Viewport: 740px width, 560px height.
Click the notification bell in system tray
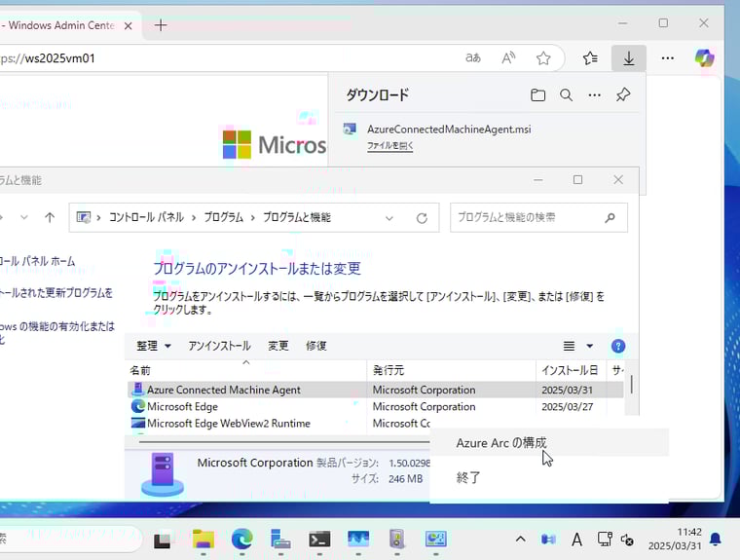pos(716,539)
